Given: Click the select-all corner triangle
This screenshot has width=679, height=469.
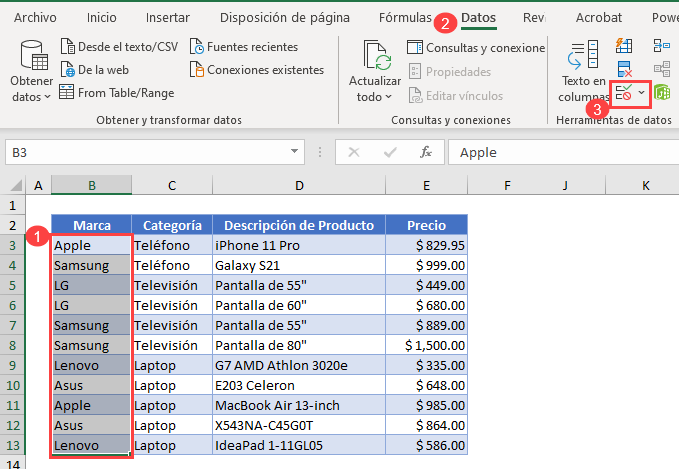Looking at the screenshot, I should click(16, 186).
